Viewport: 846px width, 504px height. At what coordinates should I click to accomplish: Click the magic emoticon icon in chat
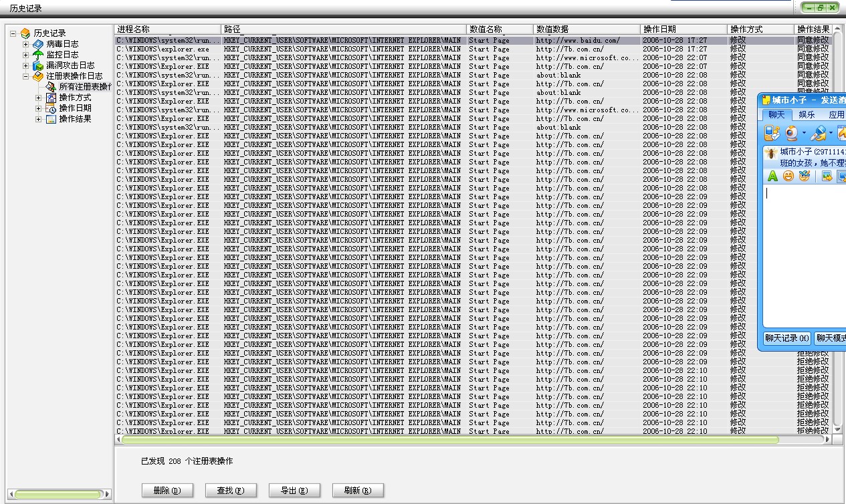click(x=805, y=176)
